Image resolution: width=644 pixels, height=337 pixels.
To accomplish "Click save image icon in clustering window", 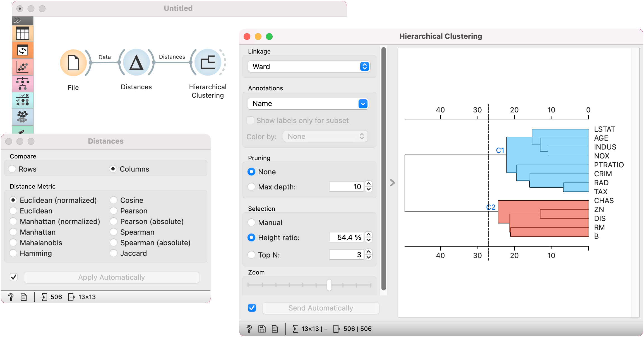I will click(x=262, y=329).
